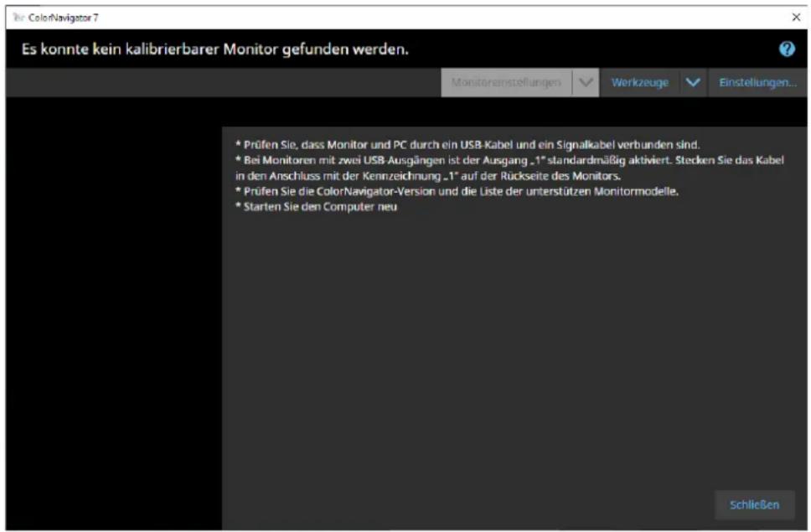
Task: Close the ColorNavigator 7 window
Action: point(796,17)
